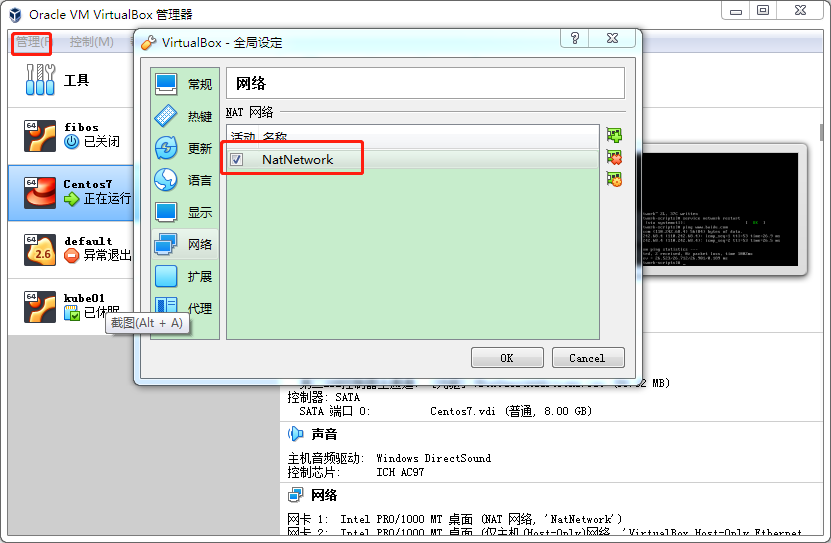
Task: Click the kube01 saved state icon
Action: [x=72, y=313]
